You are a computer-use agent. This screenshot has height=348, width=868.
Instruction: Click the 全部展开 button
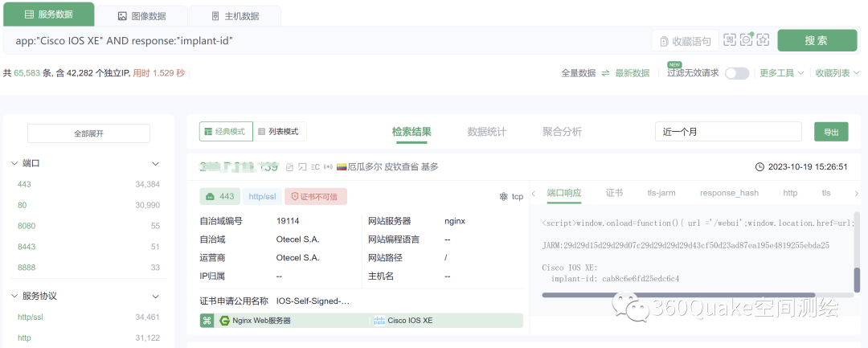[x=88, y=133]
